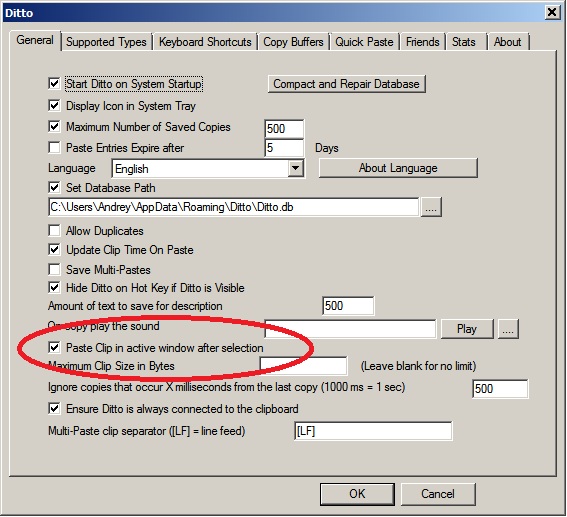Click the About Language button
The image size is (567, 517).
(x=398, y=168)
